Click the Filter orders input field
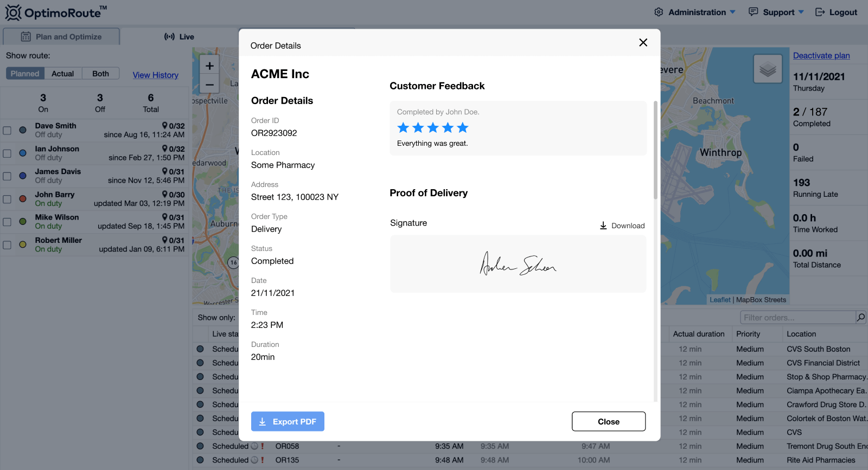Screen dimensions: 868x470 pos(796,318)
